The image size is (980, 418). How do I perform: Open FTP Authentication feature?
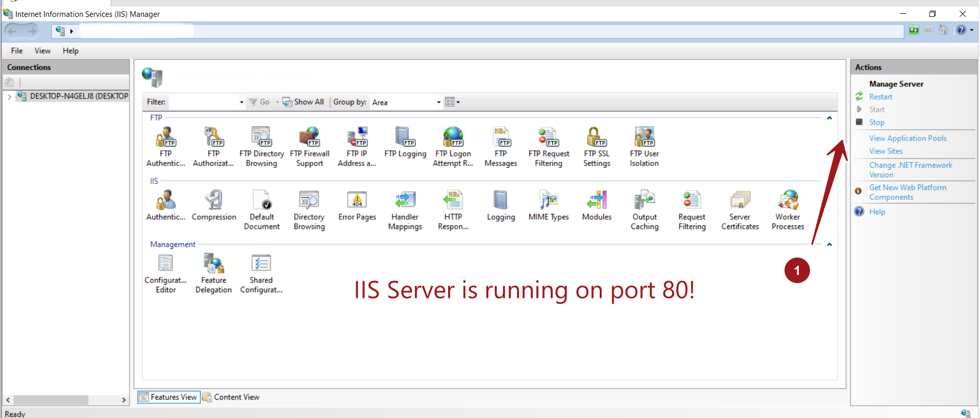coord(165,147)
